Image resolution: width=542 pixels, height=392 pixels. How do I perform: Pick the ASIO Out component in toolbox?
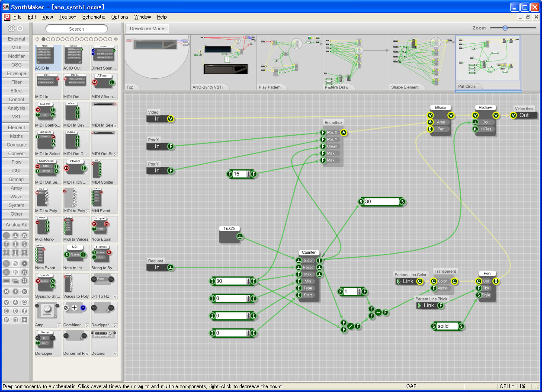(x=76, y=57)
